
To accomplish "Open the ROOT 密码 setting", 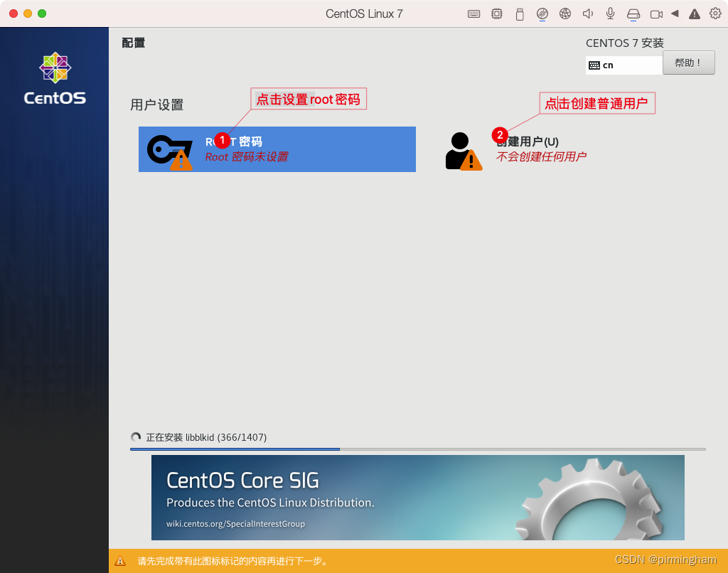I will click(x=277, y=149).
